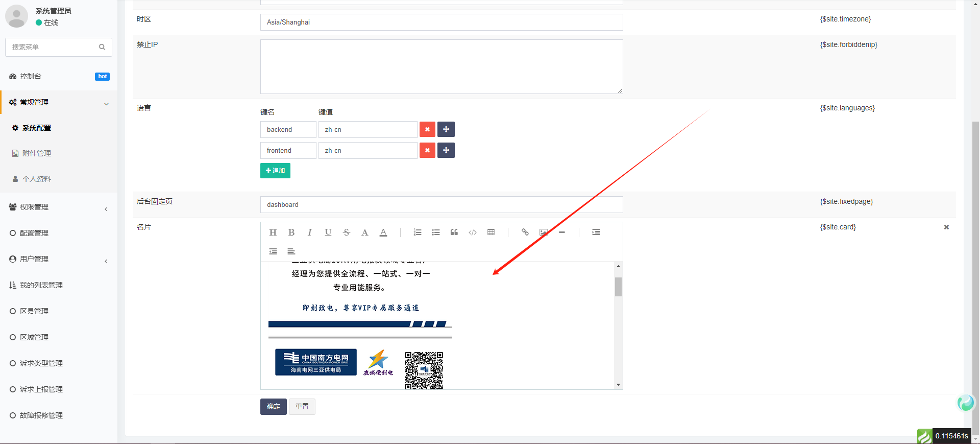
Task: Delete the backend language row
Action: click(x=427, y=129)
